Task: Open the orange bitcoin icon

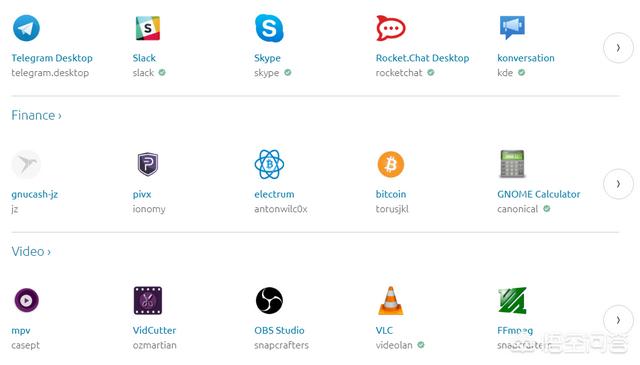Action: 391,164
